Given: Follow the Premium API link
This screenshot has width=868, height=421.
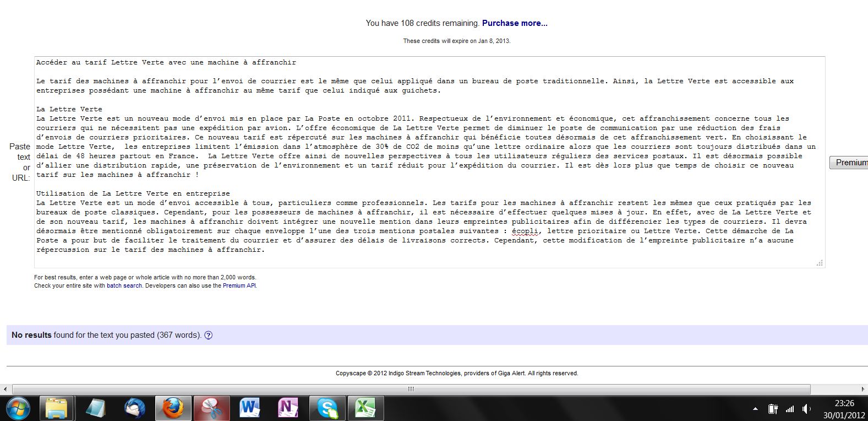Looking at the screenshot, I should click(x=239, y=286).
